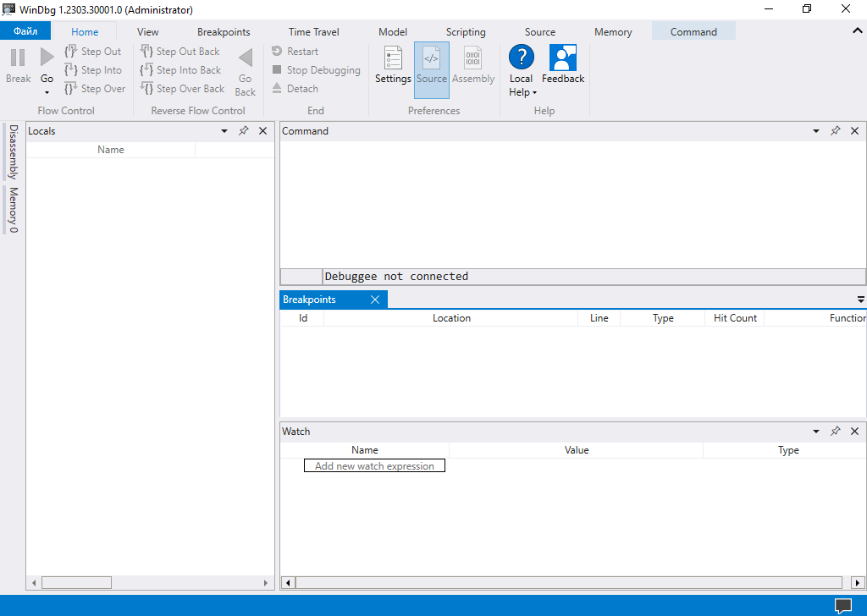This screenshot has width=867, height=616.
Task: Click the breakpoints Type column header
Action: pyautogui.click(x=663, y=318)
